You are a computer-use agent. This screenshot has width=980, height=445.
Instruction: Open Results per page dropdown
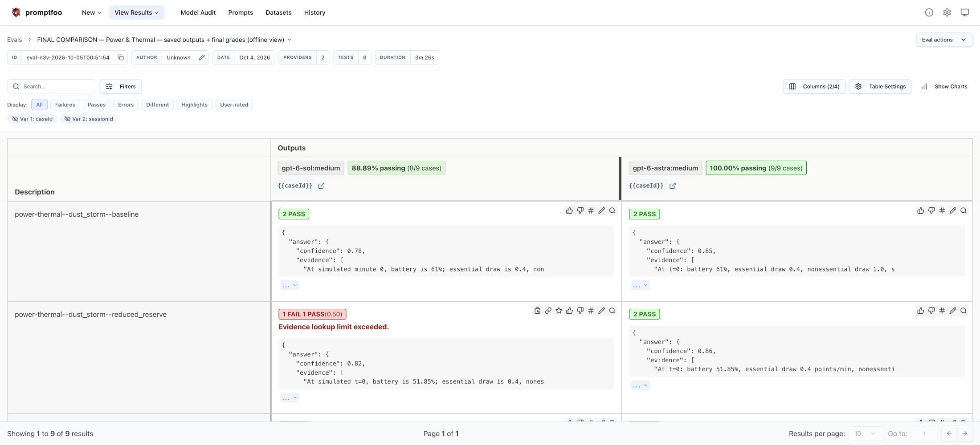pos(865,433)
